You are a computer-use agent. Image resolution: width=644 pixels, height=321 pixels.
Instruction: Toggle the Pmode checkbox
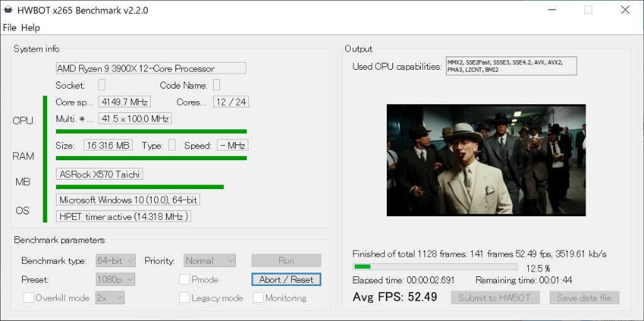[x=184, y=280]
